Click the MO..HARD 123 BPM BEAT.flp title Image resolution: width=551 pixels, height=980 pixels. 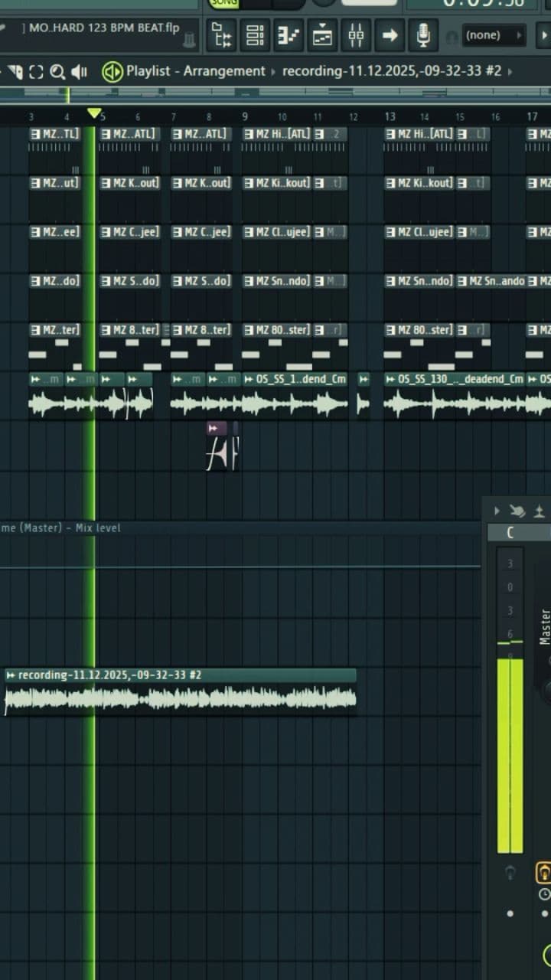[104, 28]
